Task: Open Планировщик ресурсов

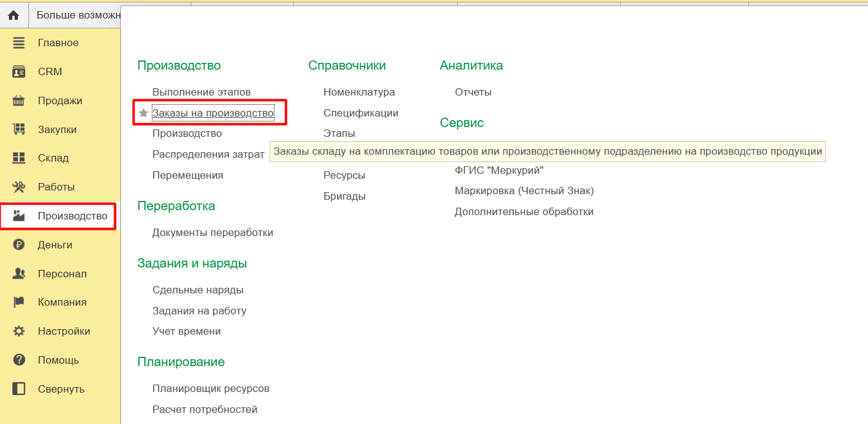Action: [211, 388]
